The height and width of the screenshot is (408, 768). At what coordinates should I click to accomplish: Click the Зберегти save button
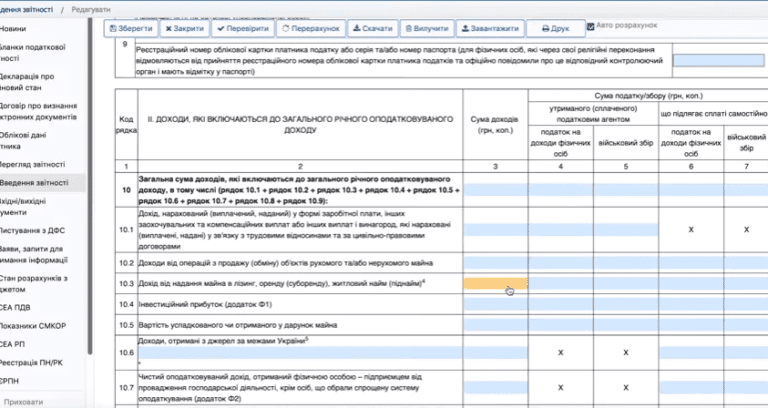[131, 28]
